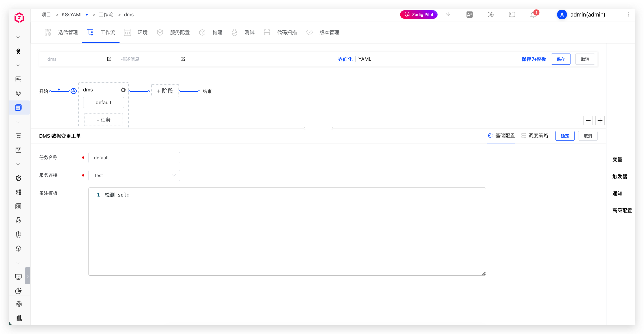Open the notifications bell icon
Viewport: 644px width, 334px height.
(533, 15)
